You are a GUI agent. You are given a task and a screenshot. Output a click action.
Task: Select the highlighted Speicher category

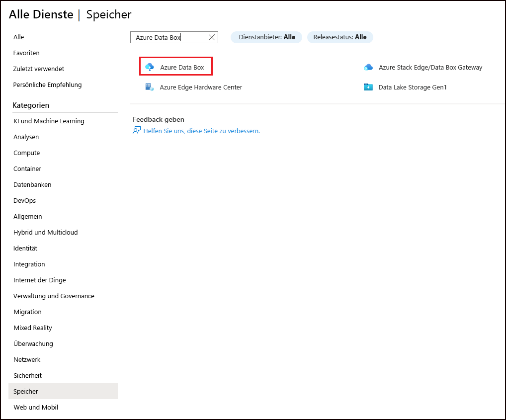pyautogui.click(x=63, y=391)
